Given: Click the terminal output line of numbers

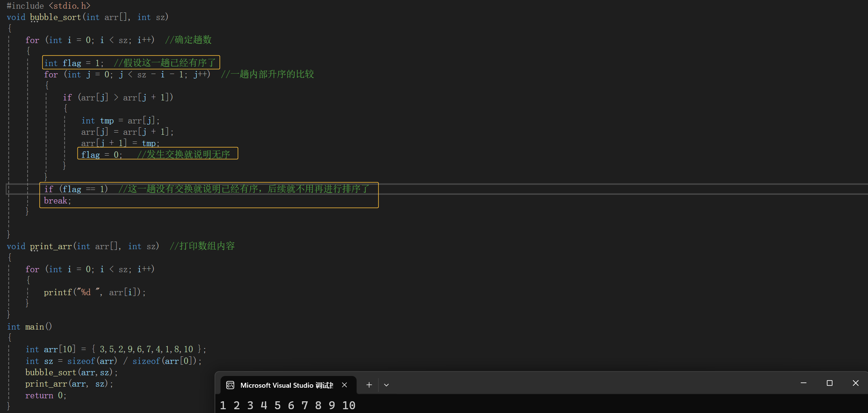Looking at the screenshot, I should click(287, 405).
